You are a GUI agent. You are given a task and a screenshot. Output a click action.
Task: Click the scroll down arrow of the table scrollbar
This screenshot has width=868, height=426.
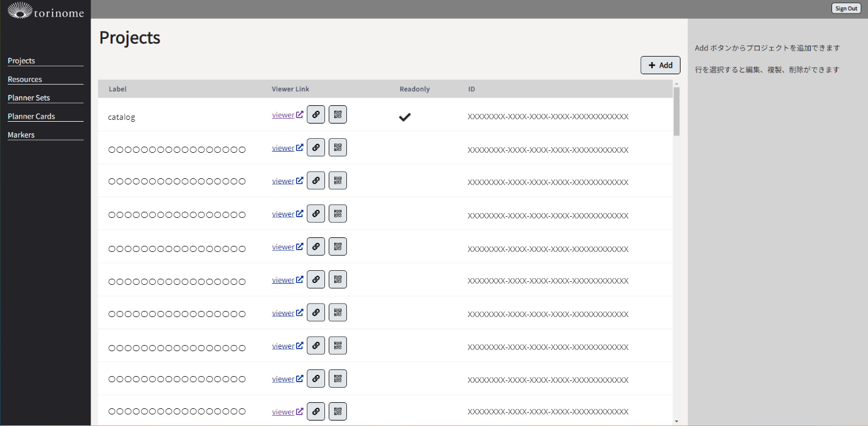[676, 421]
